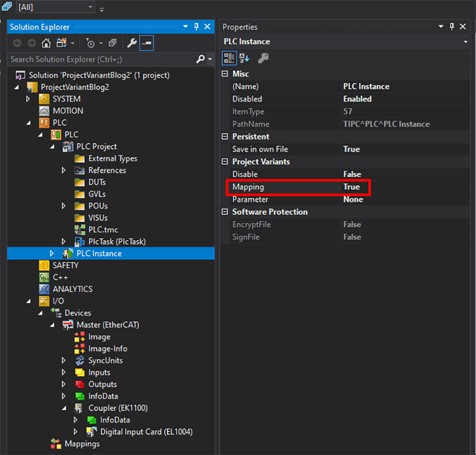The image size is (476, 455).
Task: Click the Collapse All icon in Solution Explorer
Action: pyautogui.click(x=112, y=43)
